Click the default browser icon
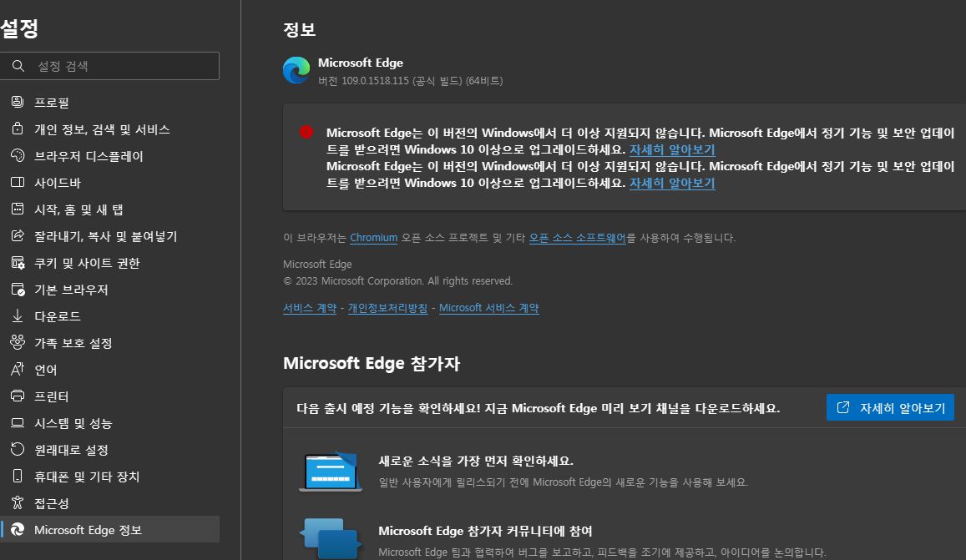This screenshot has height=560, width=966. coord(18,289)
